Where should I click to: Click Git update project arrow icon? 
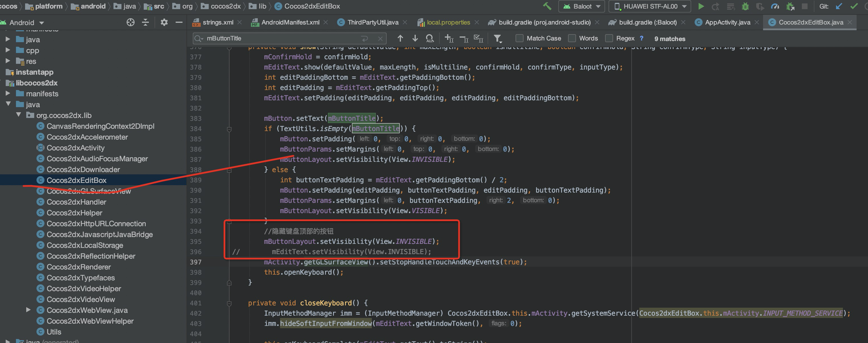(839, 6)
